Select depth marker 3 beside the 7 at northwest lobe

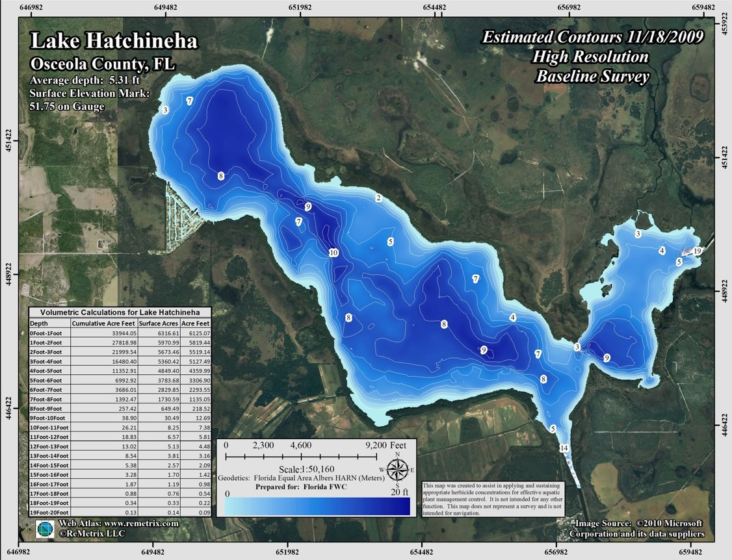tap(166, 110)
